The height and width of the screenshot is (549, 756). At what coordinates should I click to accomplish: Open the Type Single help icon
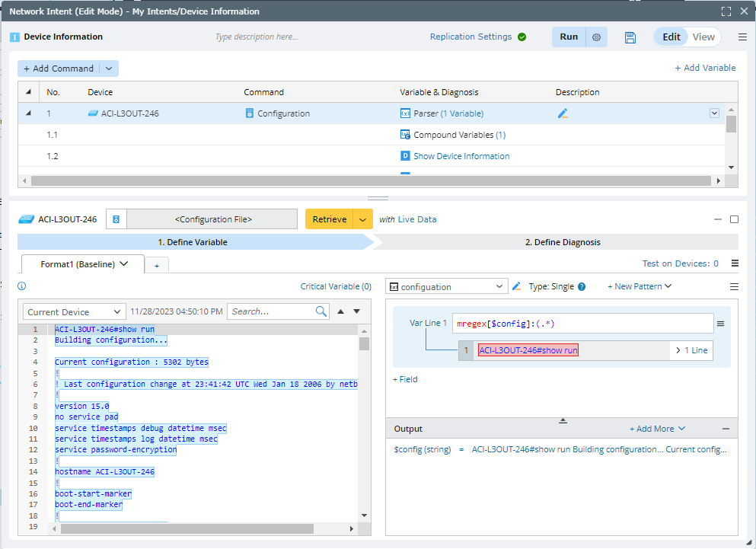coord(582,287)
